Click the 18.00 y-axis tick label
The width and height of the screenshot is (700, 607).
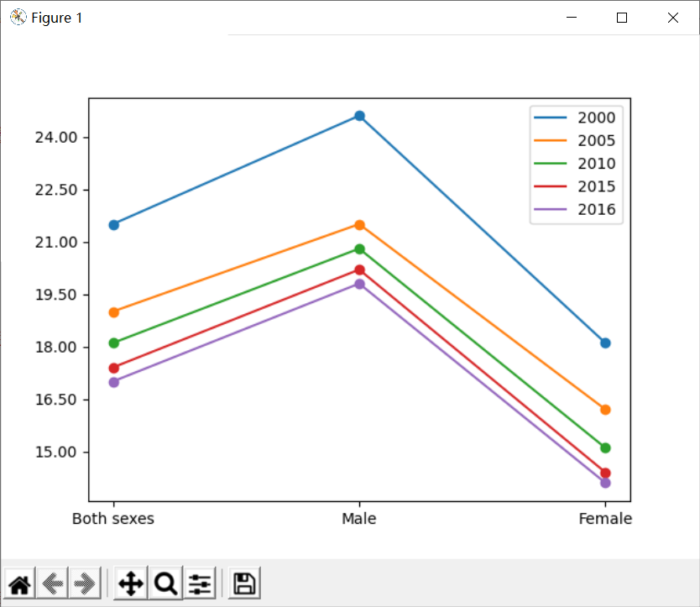point(56,347)
